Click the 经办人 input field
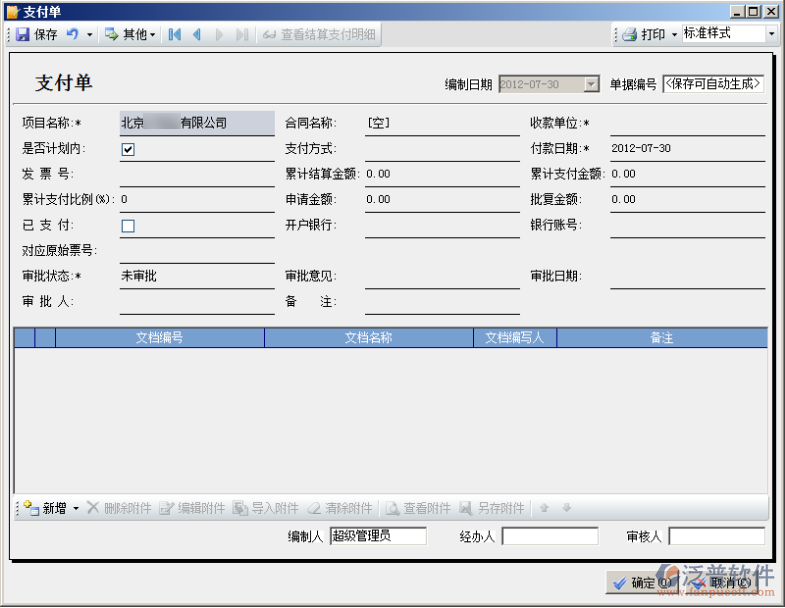 pyautogui.click(x=549, y=536)
